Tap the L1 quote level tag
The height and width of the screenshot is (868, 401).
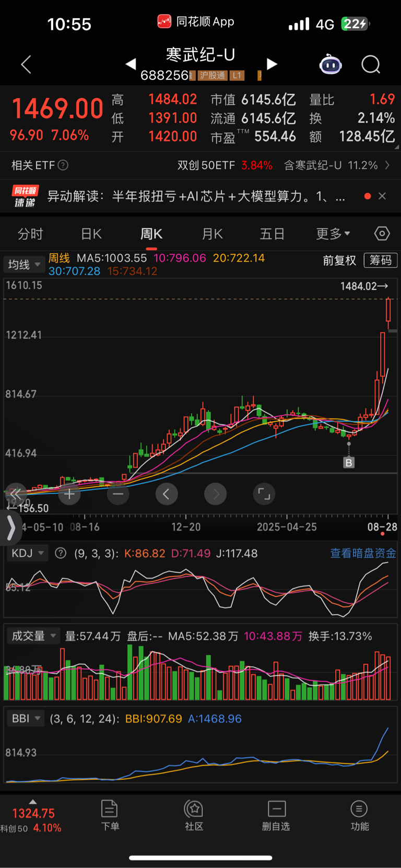tap(237, 75)
